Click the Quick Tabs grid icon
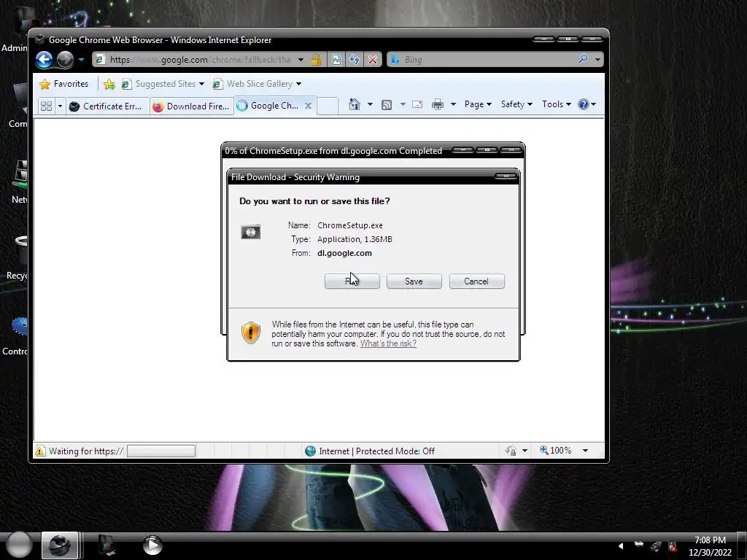This screenshot has height=560, width=747. coord(46,106)
